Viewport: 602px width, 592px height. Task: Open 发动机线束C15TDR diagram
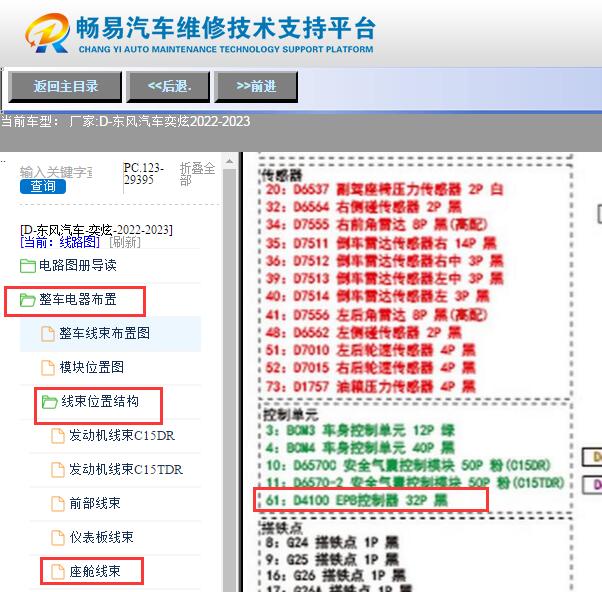point(126,469)
